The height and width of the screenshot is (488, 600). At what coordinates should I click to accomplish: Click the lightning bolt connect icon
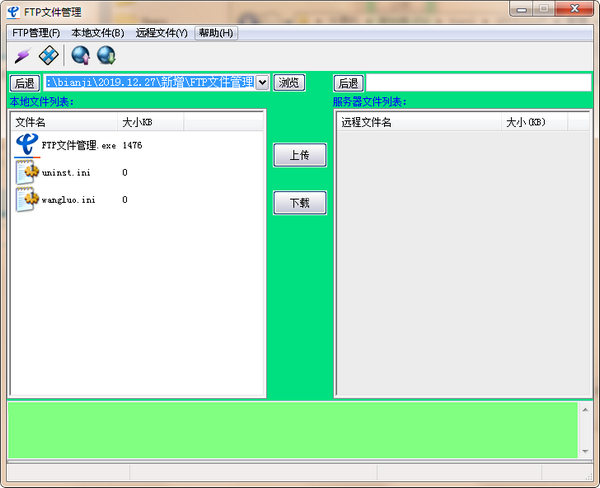pos(21,54)
